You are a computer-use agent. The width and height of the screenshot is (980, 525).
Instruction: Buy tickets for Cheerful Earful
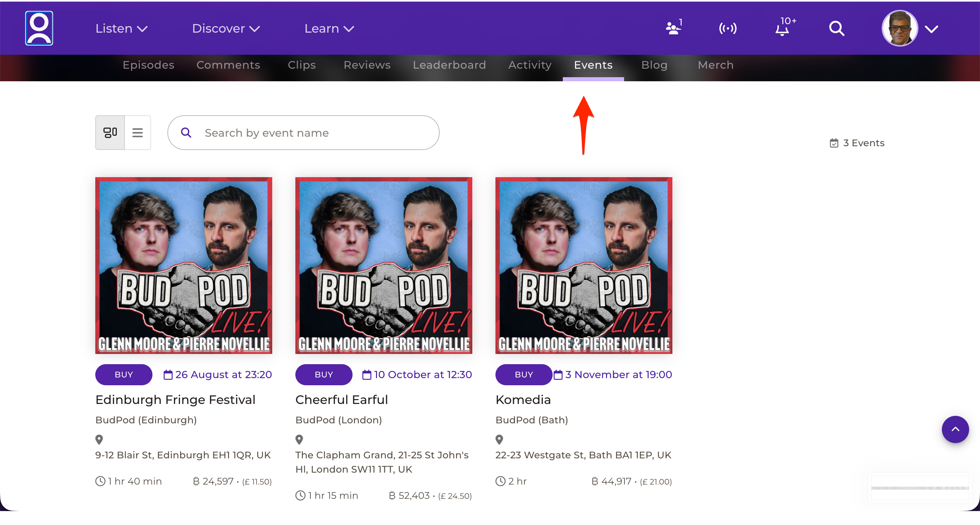coord(324,375)
